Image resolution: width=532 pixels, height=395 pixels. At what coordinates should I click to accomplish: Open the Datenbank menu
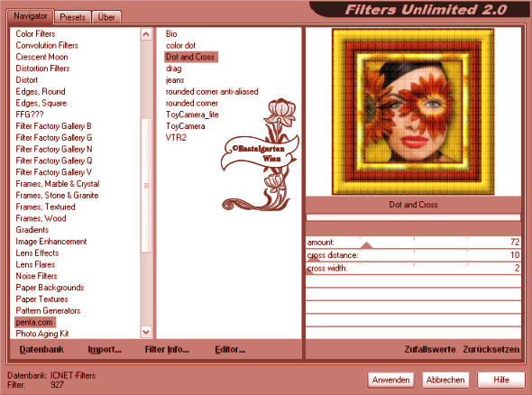[x=41, y=350]
